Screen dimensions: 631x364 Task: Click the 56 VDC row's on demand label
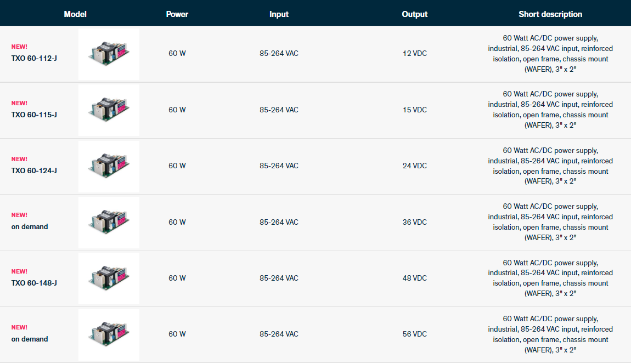click(30, 339)
